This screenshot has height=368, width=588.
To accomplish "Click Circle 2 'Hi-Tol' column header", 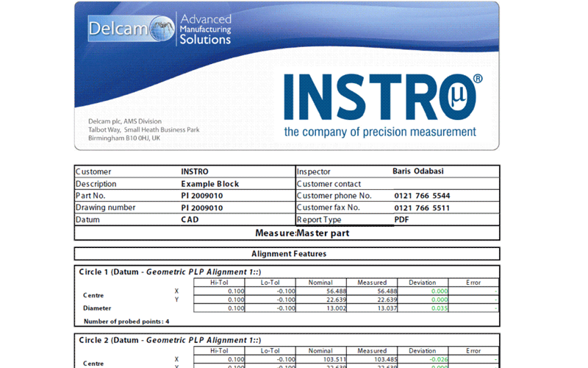I will [x=219, y=351].
